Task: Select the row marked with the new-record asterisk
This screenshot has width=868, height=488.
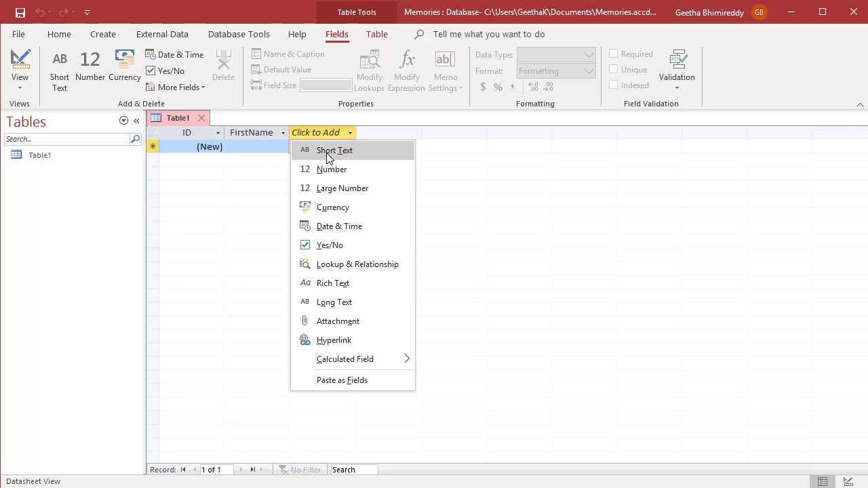Action: point(153,147)
